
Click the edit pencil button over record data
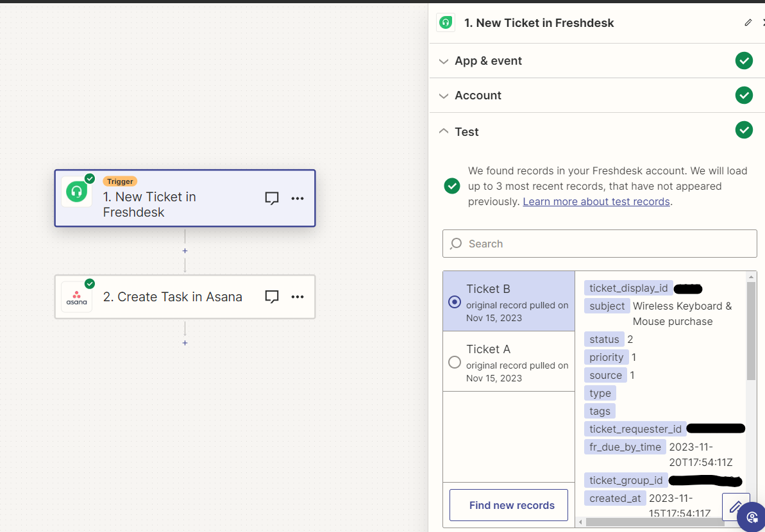click(x=736, y=507)
